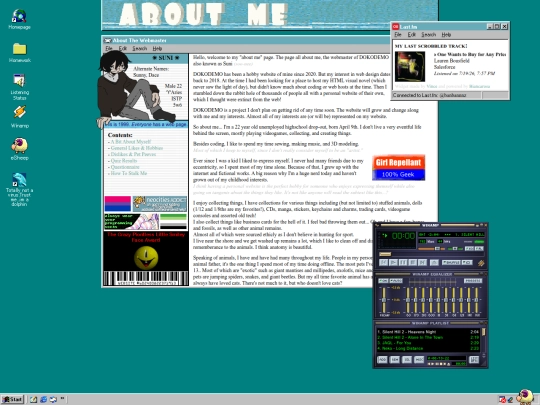
Task: Open the Last.fm Search menu
Action: pyautogui.click(x=429, y=34)
